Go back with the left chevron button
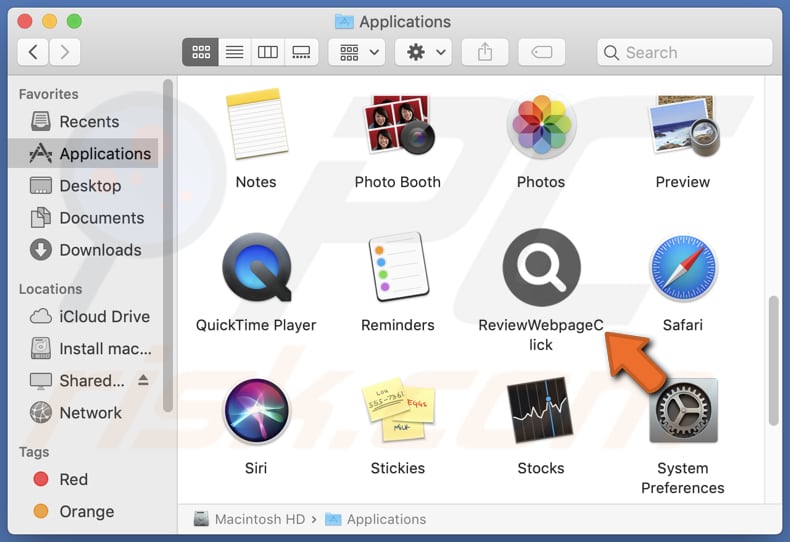This screenshot has width=790, height=542. pyautogui.click(x=33, y=52)
